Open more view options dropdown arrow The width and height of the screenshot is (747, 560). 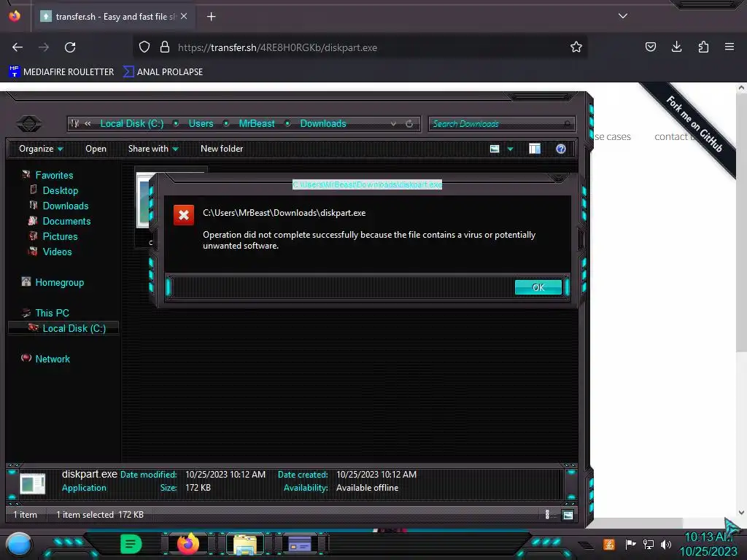click(x=510, y=149)
